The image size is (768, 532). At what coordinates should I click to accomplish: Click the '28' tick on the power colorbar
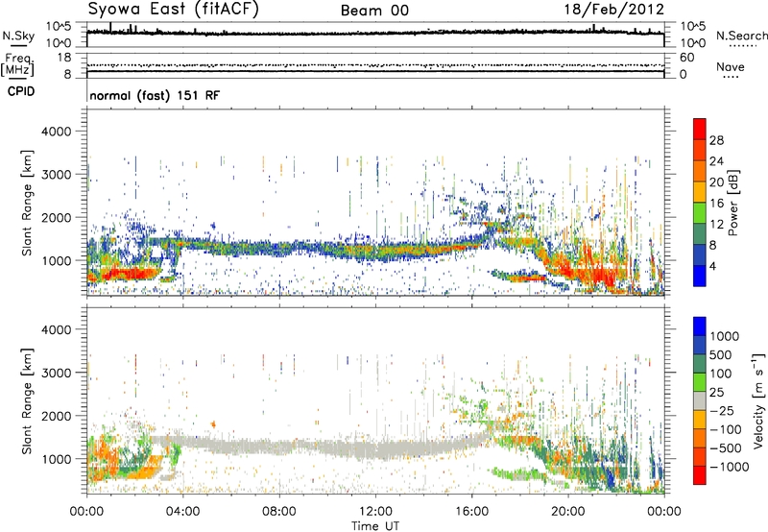[x=716, y=140]
